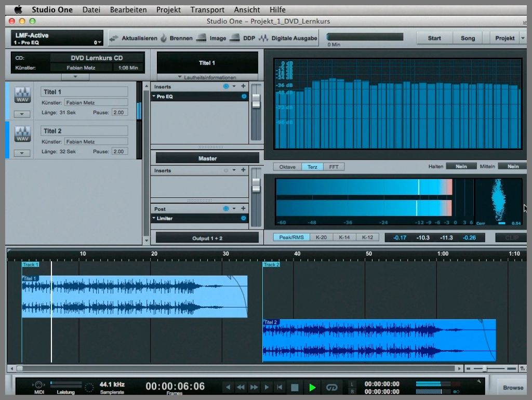Click the Brennen flame icon
Image resolution: width=532 pixels, height=400 pixels.
tap(164, 38)
